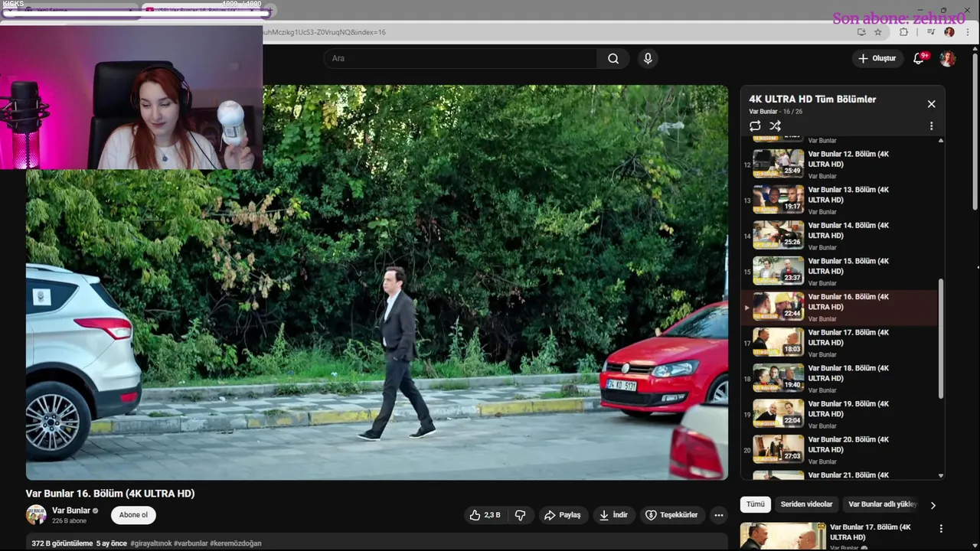This screenshot has height=551, width=980.
Task: Click the playlist title 4K ULTRA HD Tüm Bölümler
Action: coord(812,99)
